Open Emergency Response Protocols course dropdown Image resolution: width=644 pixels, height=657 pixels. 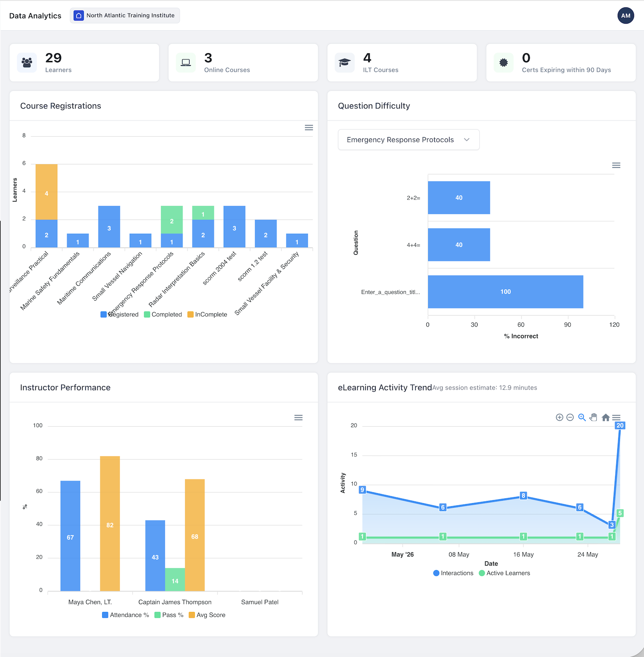point(409,140)
